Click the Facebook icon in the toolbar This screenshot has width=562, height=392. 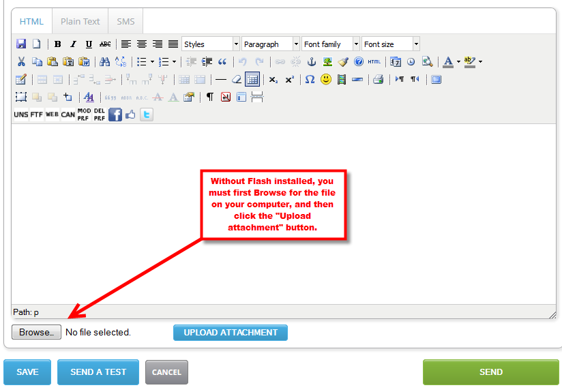click(x=115, y=115)
